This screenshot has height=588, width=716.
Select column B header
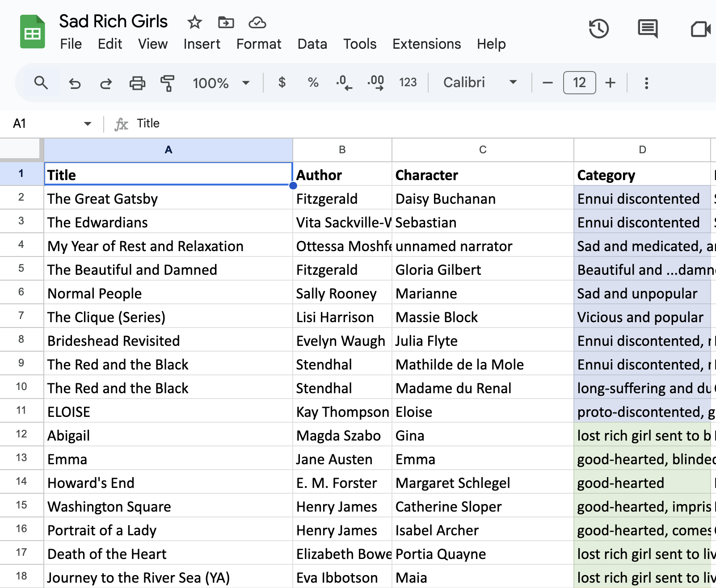pos(342,150)
